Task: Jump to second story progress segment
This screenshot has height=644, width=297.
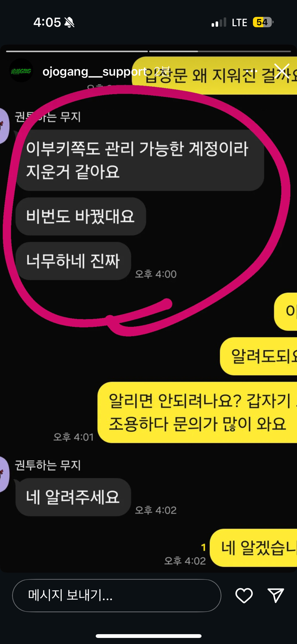Action: [x=220, y=51]
